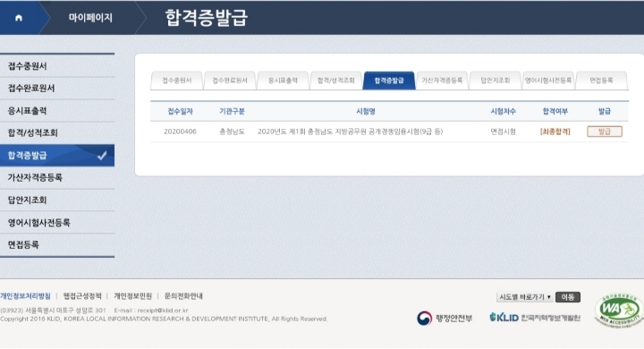Click the 합격증발급 page title
Screen dimensions: 644x349
pyautogui.click(x=207, y=18)
